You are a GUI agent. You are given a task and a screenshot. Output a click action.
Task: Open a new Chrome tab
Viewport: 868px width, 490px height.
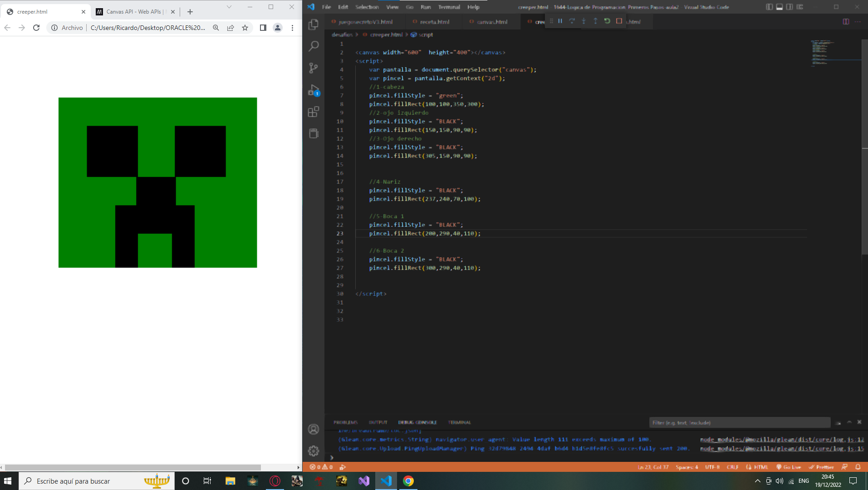(x=190, y=12)
